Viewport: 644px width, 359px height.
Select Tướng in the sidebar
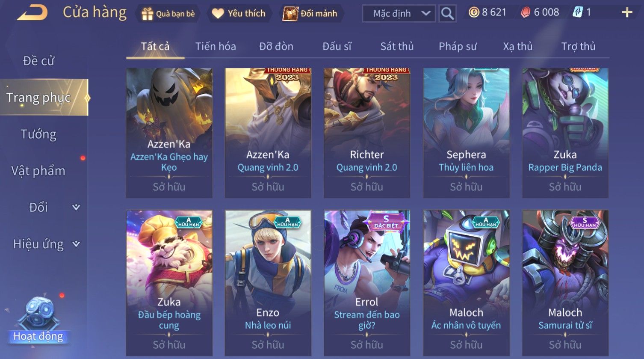pos(38,134)
